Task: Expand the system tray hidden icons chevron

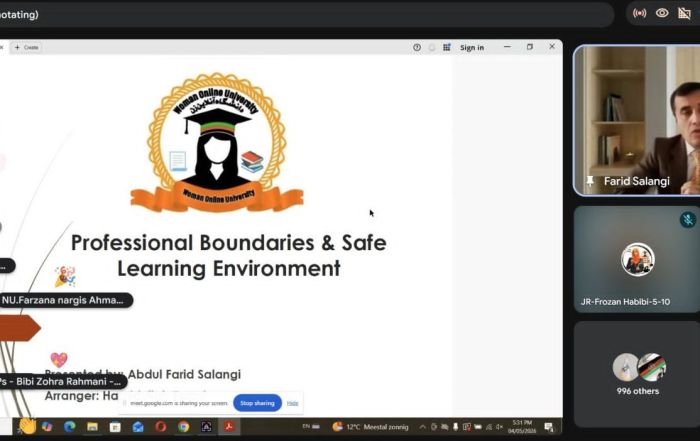Action: click(423, 427)
